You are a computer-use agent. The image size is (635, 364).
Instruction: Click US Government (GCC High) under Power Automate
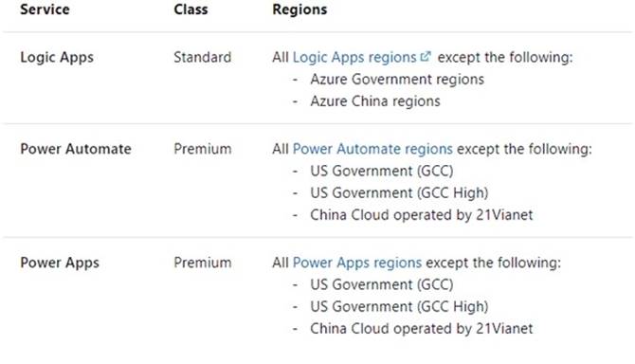pyautogui.click(x=399, y=192)
